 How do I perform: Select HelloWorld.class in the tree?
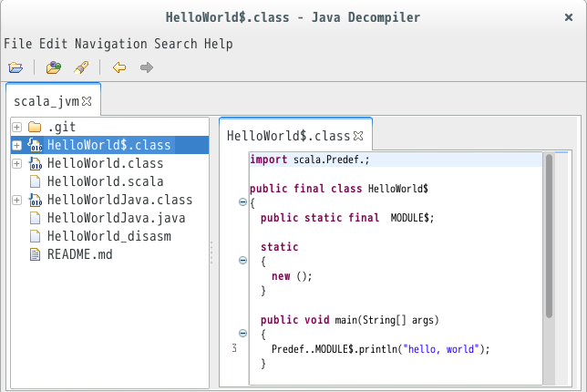click(x=105, y=163)
